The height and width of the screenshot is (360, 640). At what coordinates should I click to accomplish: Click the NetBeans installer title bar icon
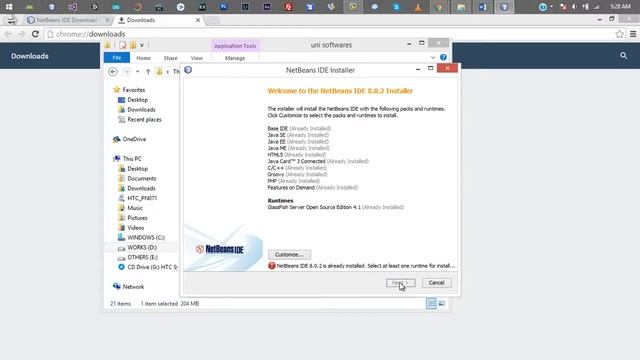[x=188, y=70]
